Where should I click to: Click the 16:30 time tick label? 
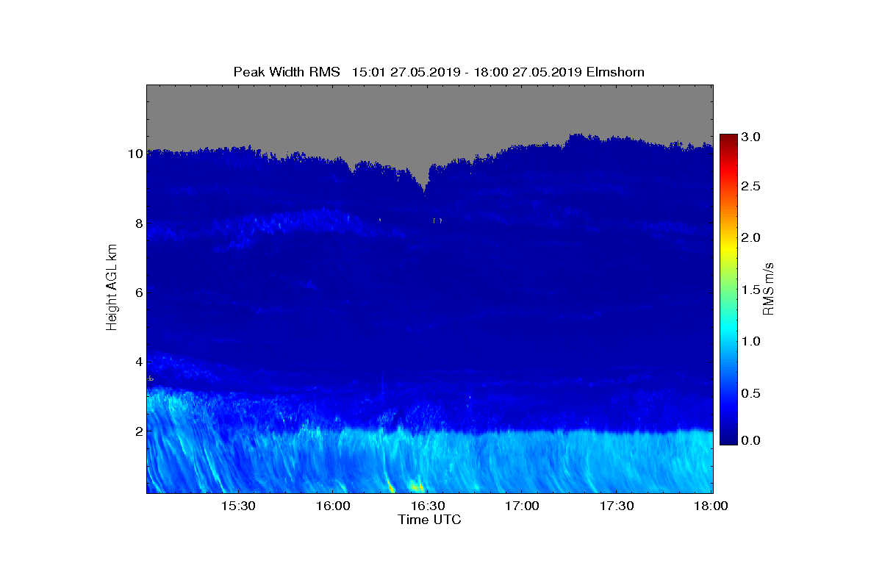click(428, 506)
